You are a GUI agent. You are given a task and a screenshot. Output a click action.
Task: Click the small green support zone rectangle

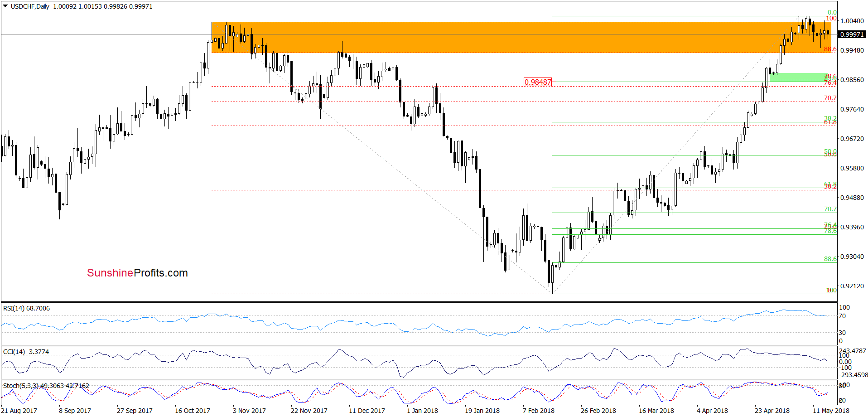click(x=800, y=78)
